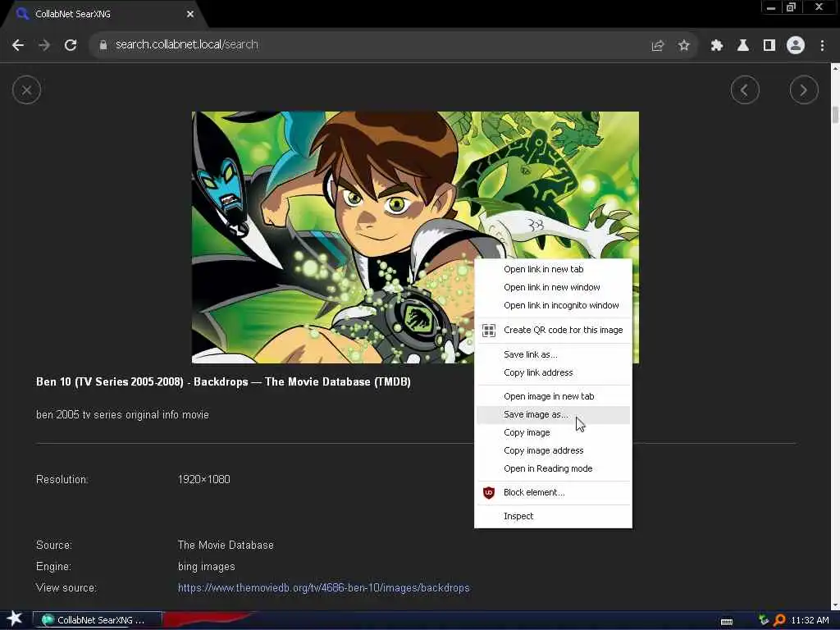Select Open in Reading mode
This screenshot has height=630, width=840.
553,468
